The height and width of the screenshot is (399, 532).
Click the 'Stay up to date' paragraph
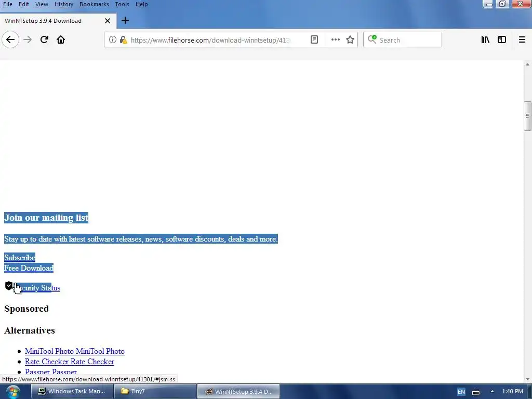[x=141, y=239]
